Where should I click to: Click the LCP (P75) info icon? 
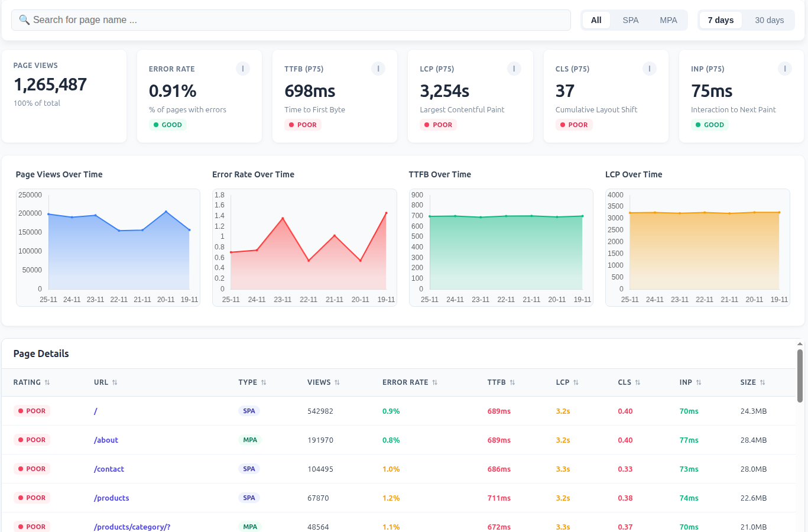click(514, 69)
